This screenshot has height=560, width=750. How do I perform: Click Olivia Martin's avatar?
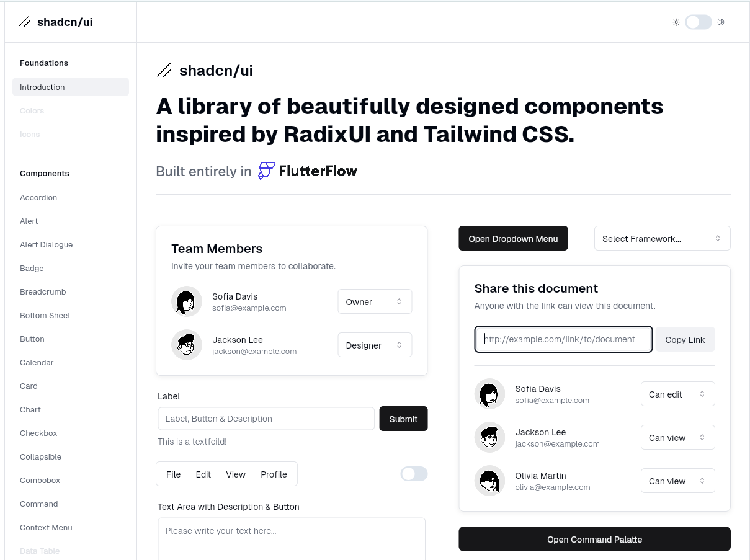pos(490,481)
